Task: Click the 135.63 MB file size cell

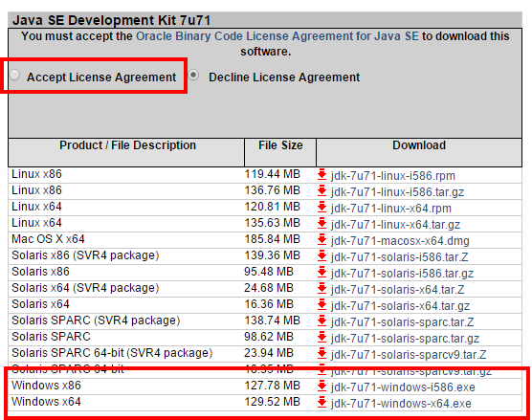Action: click(273, 223)
